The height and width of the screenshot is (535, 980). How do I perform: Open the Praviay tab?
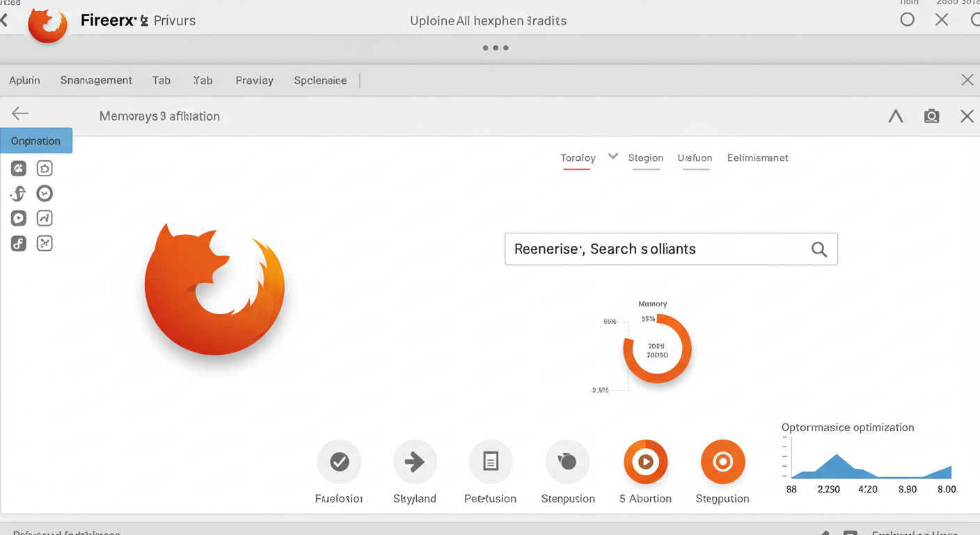(x=254, y=81)
